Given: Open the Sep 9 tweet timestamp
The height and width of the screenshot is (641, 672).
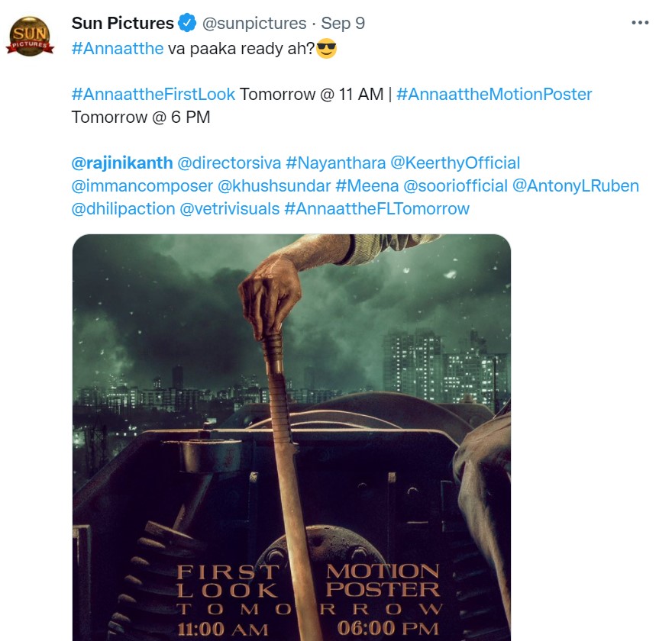Looking at the screenshot, I should coord(343,23).
